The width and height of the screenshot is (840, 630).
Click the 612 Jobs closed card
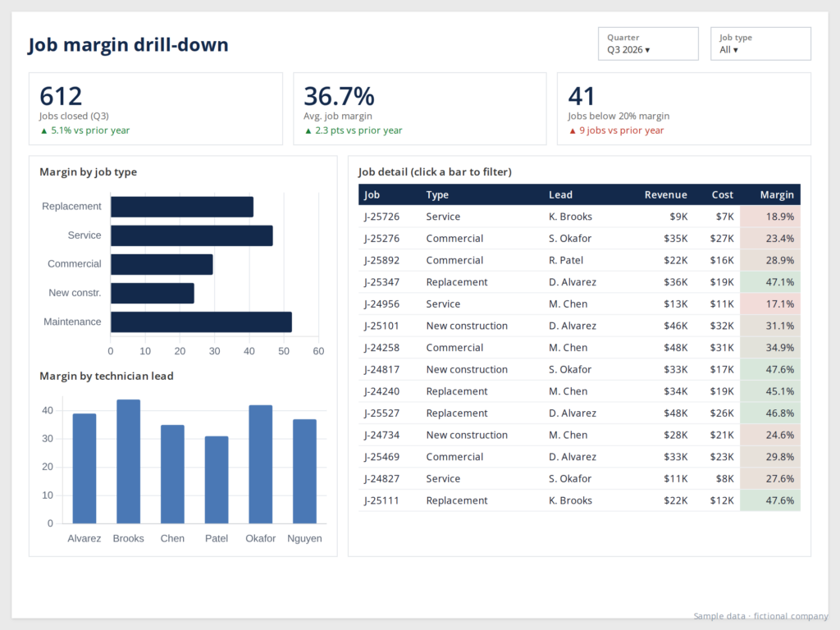(156, 109)
